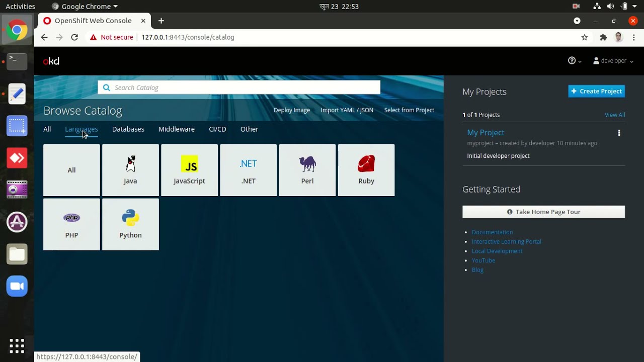Open Zoom from the dock
Screen dimensions: 644x362
17,286
